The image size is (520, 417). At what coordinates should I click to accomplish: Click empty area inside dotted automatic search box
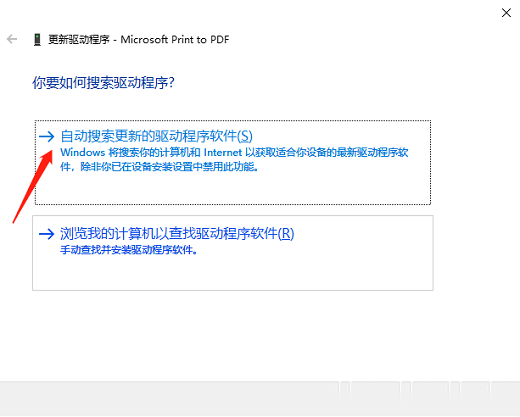coord(233,188)
